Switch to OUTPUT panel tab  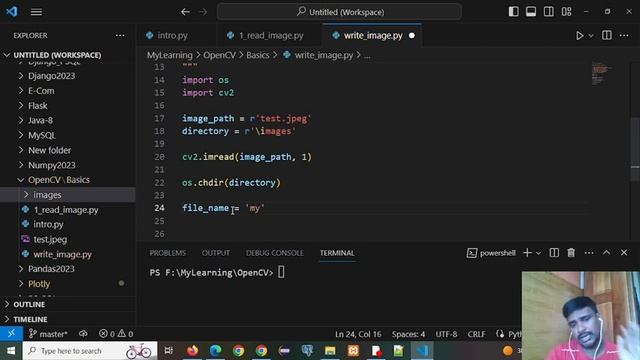pyautogui.click(x=216, y=253)
